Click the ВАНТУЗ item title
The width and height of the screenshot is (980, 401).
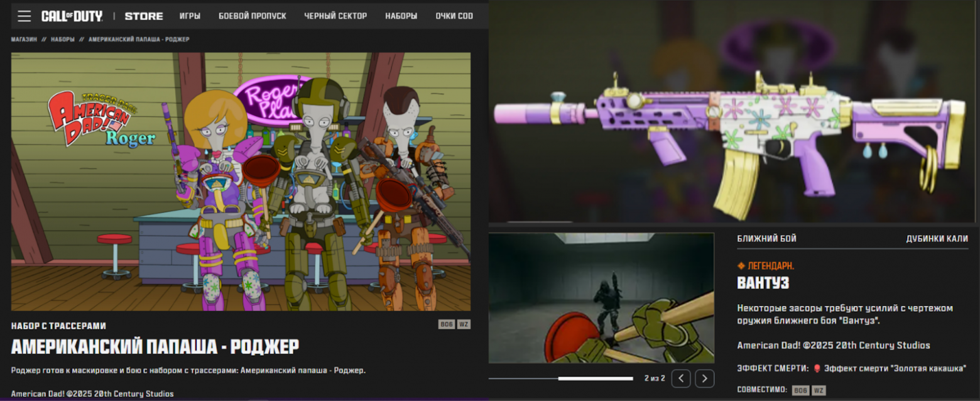[x=763, y=283]
